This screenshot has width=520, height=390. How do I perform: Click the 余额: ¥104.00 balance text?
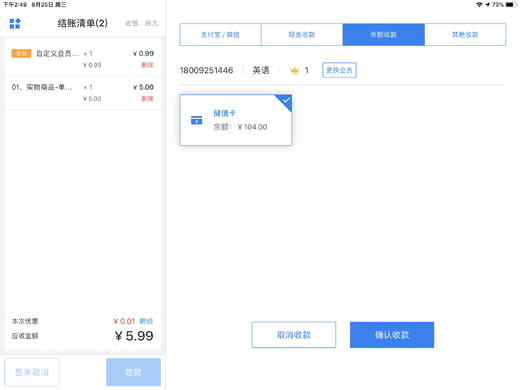[240, 127]
